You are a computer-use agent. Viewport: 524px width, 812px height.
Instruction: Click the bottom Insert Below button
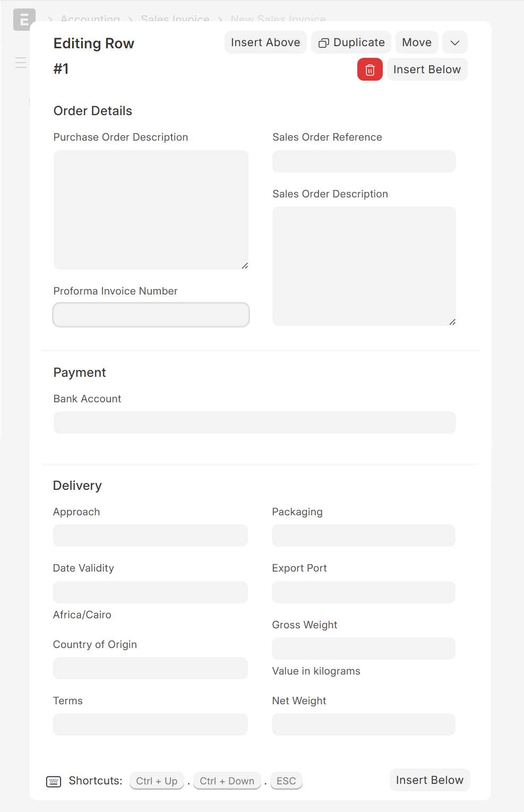tap(429, 780)
